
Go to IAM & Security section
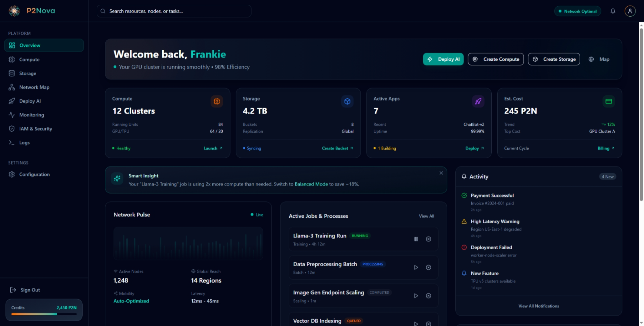coord(36,129)
